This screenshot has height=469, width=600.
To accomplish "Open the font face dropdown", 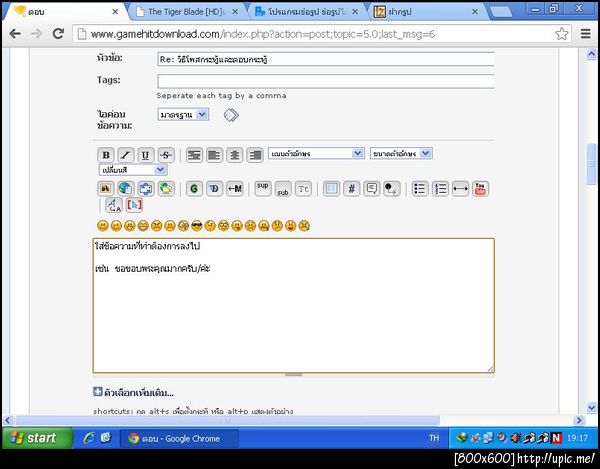I will click(316, 153).
